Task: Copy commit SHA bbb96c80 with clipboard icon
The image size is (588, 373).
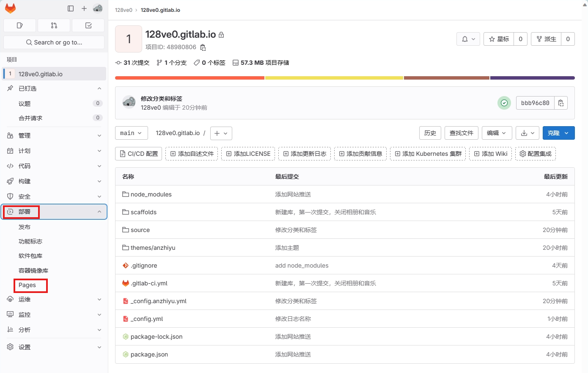Action: [561, 103]
